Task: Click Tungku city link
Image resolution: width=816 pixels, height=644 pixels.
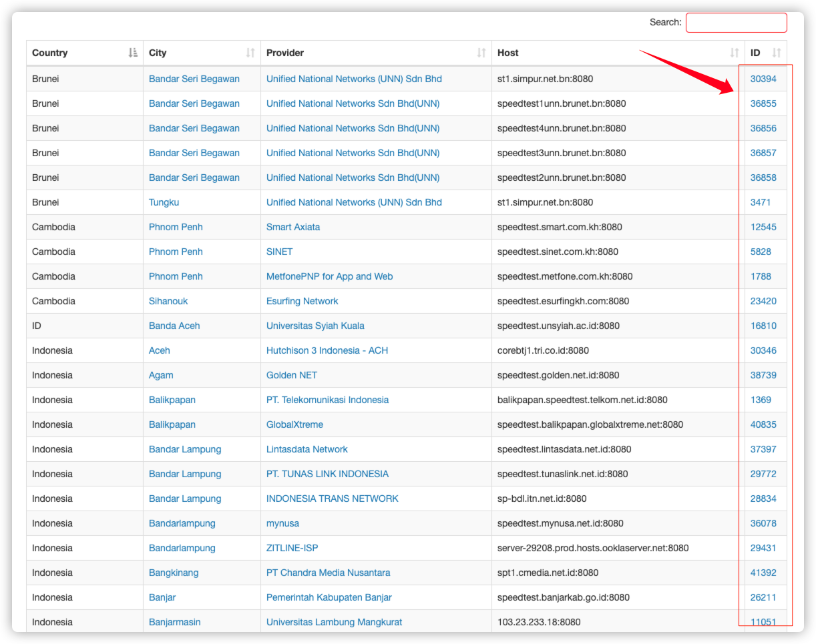Action: 164,202
